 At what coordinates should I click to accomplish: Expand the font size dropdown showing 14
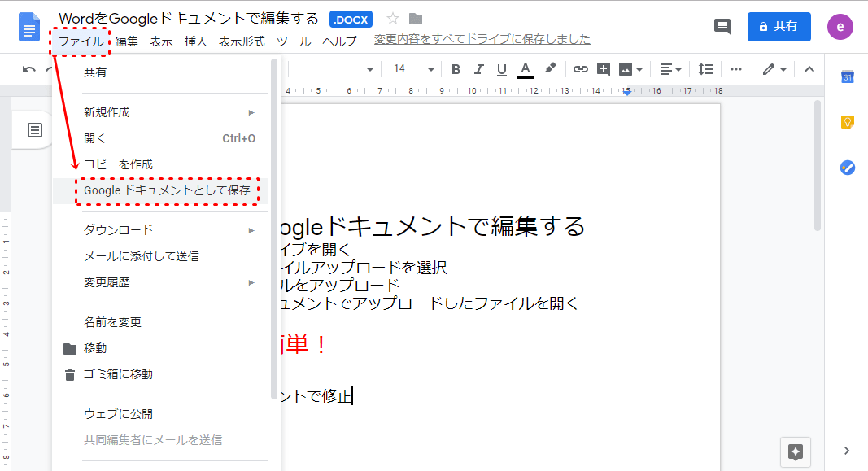[x=413, y=69]
